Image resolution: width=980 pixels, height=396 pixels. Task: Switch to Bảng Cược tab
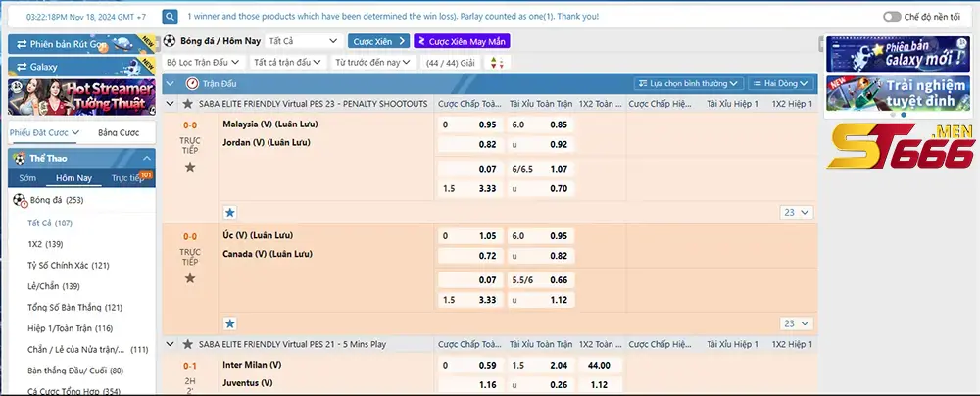pyautogui.click(x=119, y=132)
